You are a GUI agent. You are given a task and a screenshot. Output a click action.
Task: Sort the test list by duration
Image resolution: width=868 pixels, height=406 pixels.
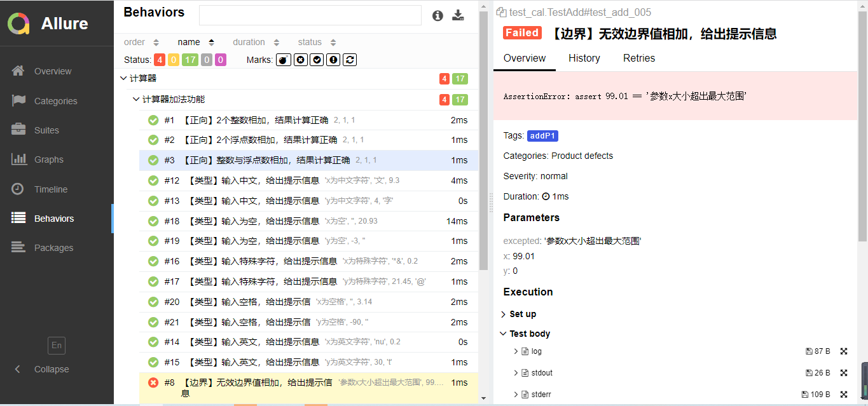coord(256,42)
